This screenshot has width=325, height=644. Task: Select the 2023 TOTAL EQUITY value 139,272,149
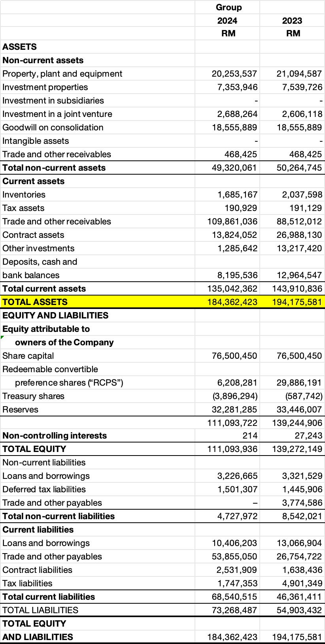[x=297, y=449]
